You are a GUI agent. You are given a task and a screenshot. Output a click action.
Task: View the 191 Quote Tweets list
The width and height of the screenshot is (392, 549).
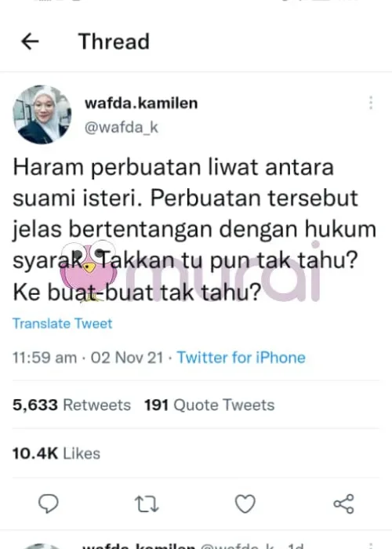pyautogui.click(x=209, y=405)
